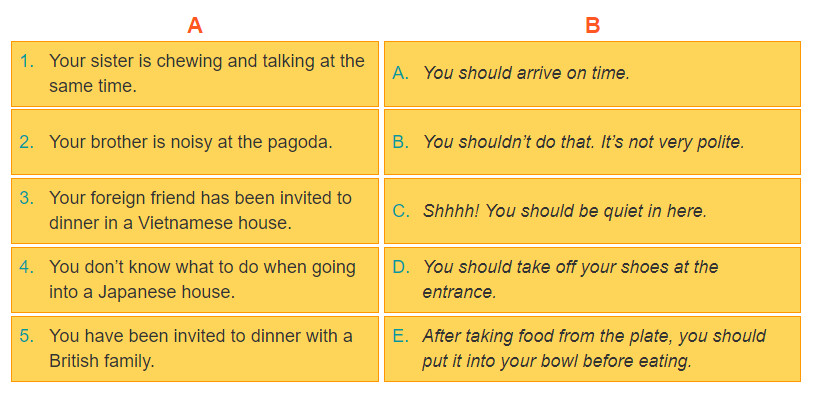
Task: Click the number 1 label
Action: tap(27, 61)
